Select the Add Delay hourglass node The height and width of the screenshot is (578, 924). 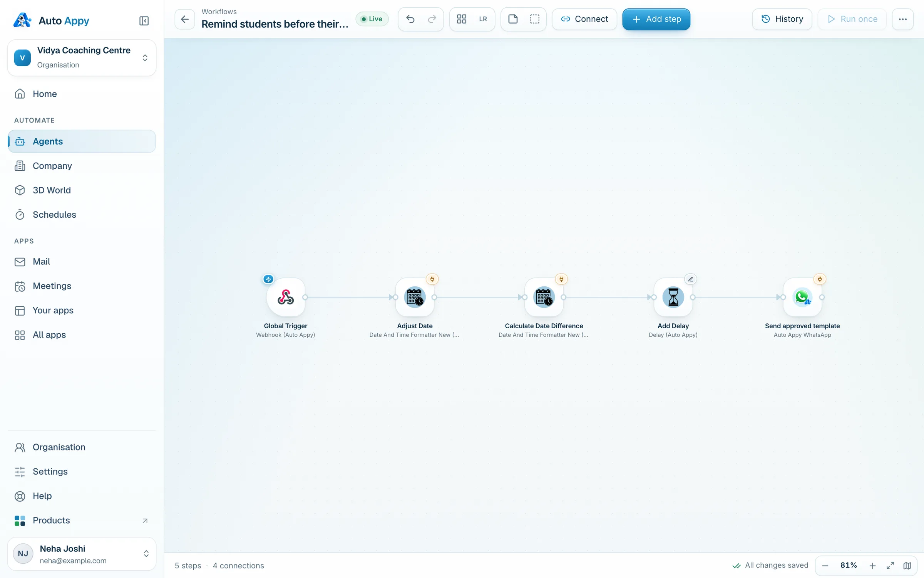coord(673,297)
